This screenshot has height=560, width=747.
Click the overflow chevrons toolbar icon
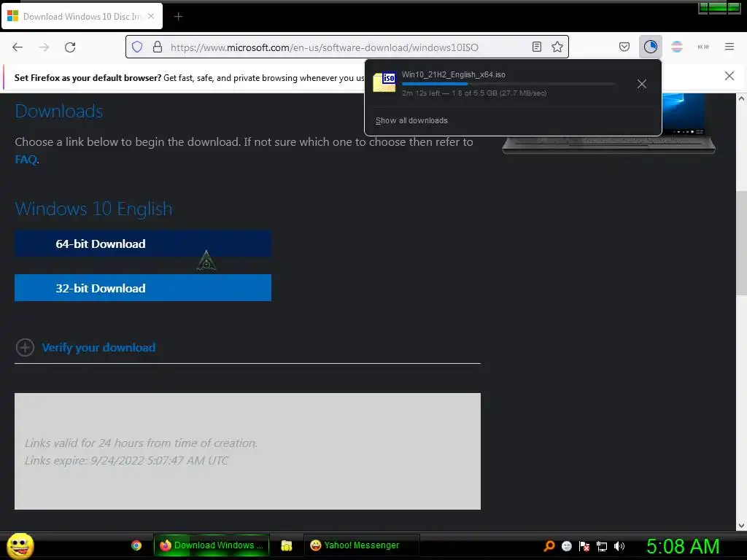[x=703, y=47]
